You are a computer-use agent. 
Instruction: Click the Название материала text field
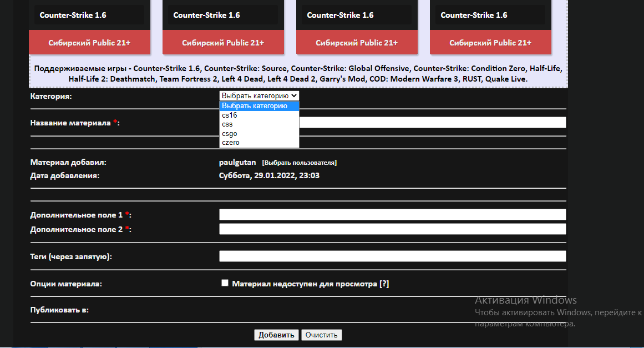tap(432, 123)
